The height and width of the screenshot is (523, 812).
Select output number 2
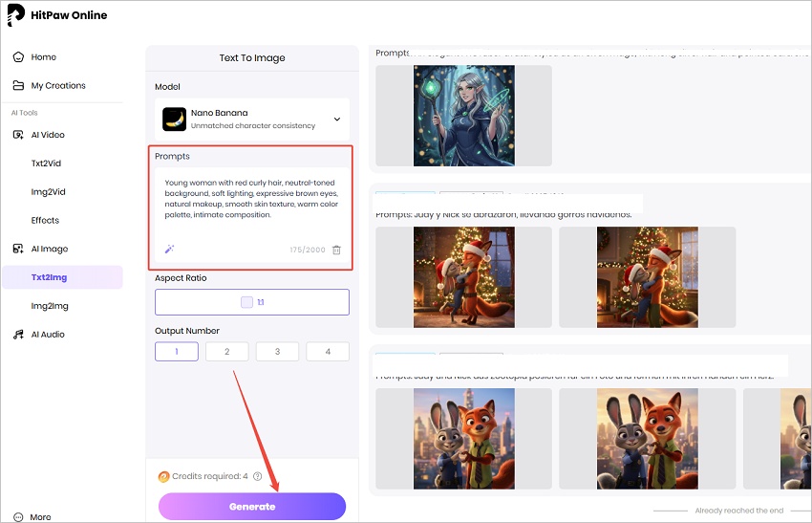(226, 352)
